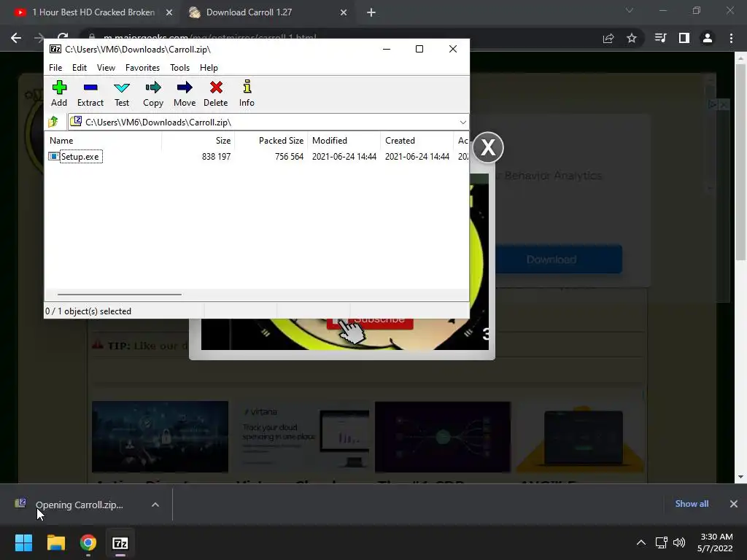Viewport: 747px width, 560px height.
Task: Open the Tools menu
Action: coord(179,68)
